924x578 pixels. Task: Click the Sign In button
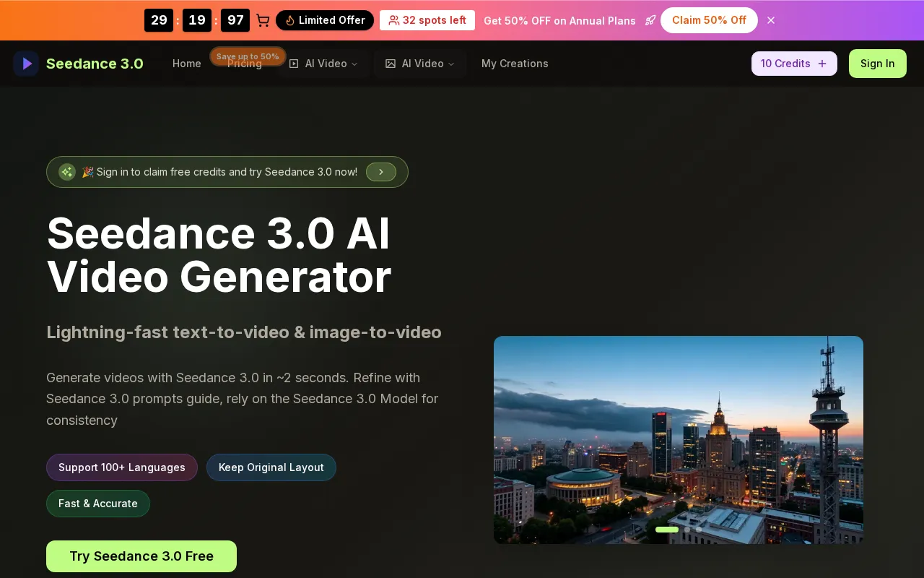(x=878, y=64)
